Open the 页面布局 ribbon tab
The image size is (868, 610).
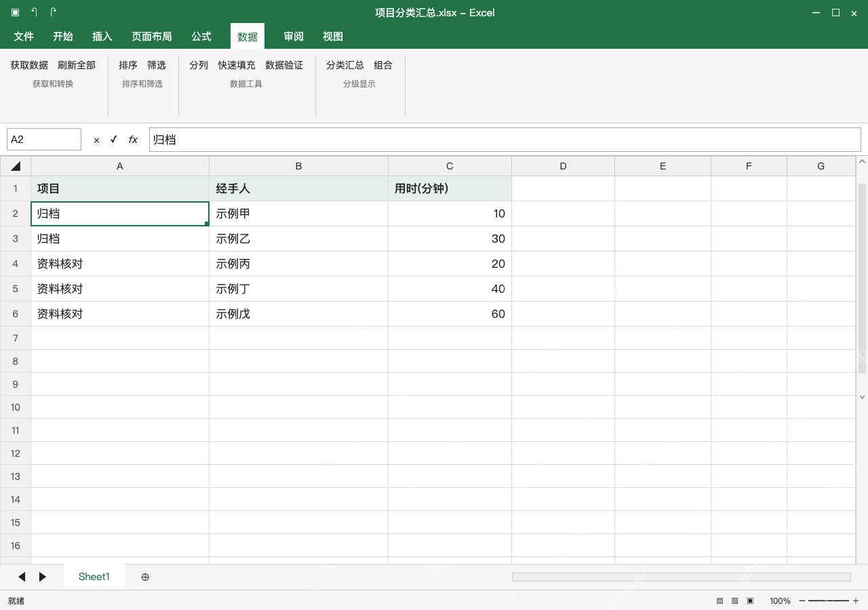click(152, 37)
